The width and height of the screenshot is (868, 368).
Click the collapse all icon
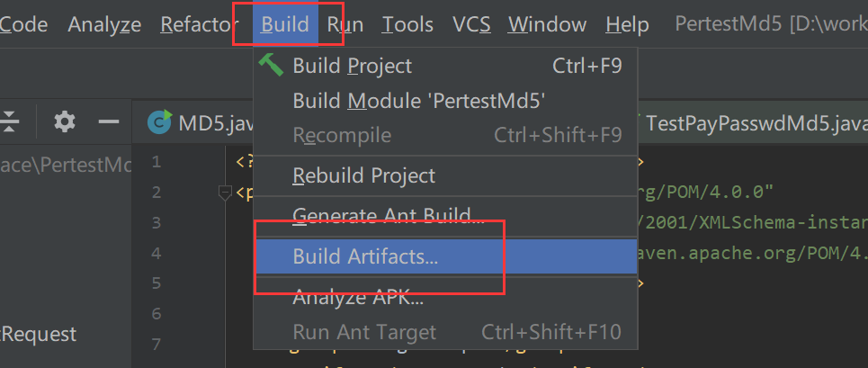pos(11,121)
